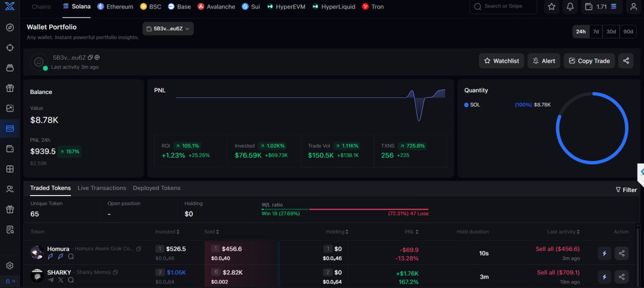644x288 pixels.
Task: Switch to the Sui chain tab
Action: pos(251,7)
